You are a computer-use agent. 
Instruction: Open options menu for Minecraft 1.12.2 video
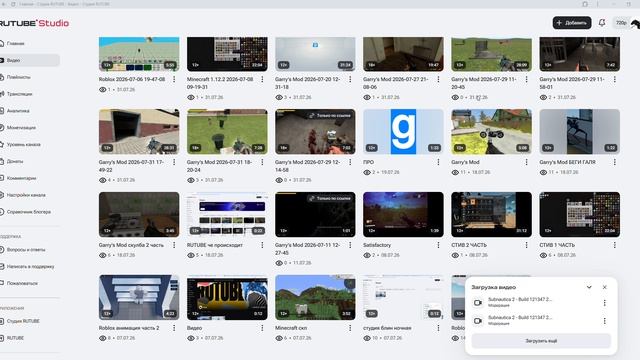[262, 79]
